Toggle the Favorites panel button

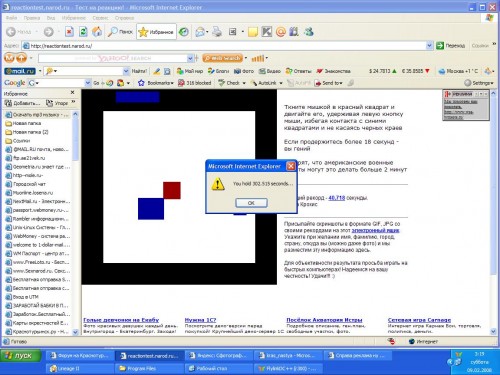[x=156, y=32]
